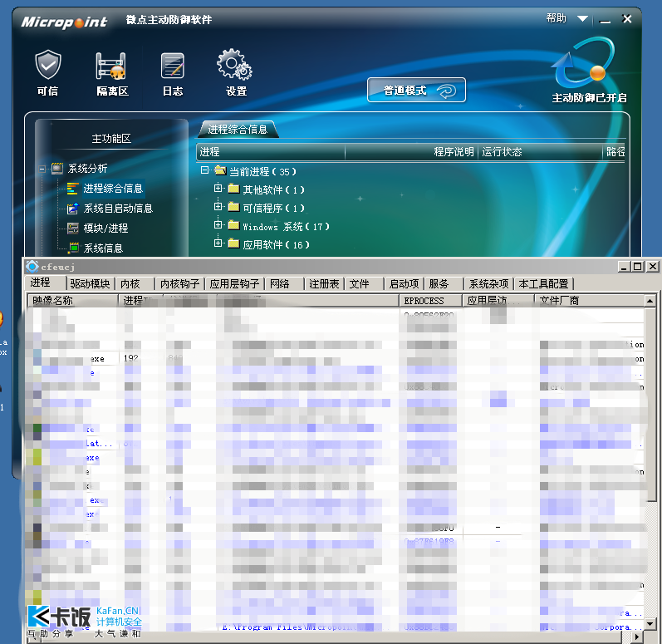Open the 帮助 help menu
This screenshot has width=662, height=644.
click(556, 18)
